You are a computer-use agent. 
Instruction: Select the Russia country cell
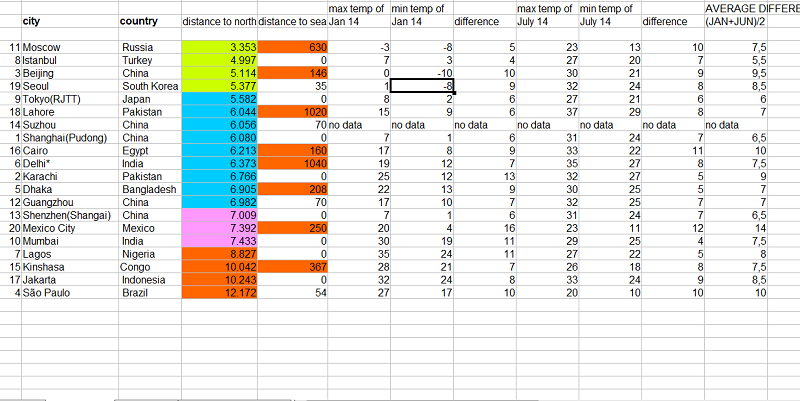150,47
